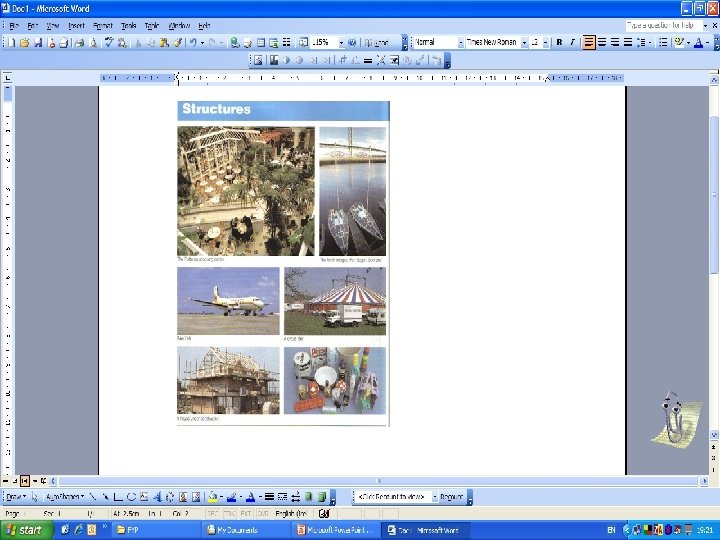Apply the drawing fill color bucket
The image size is (720, 540).
coord(213,496)
